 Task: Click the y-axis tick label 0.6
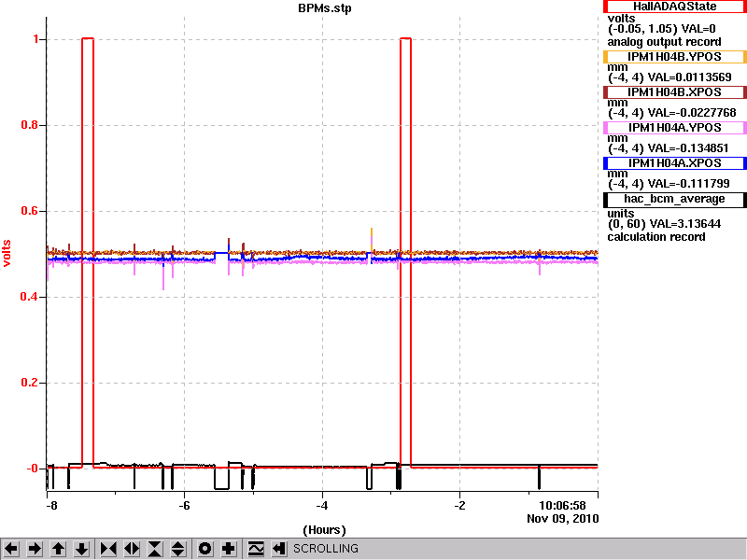pos(30,211)
